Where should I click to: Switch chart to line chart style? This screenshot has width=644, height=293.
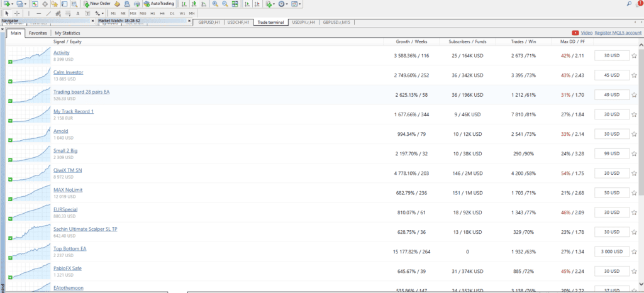click(204, 4)
